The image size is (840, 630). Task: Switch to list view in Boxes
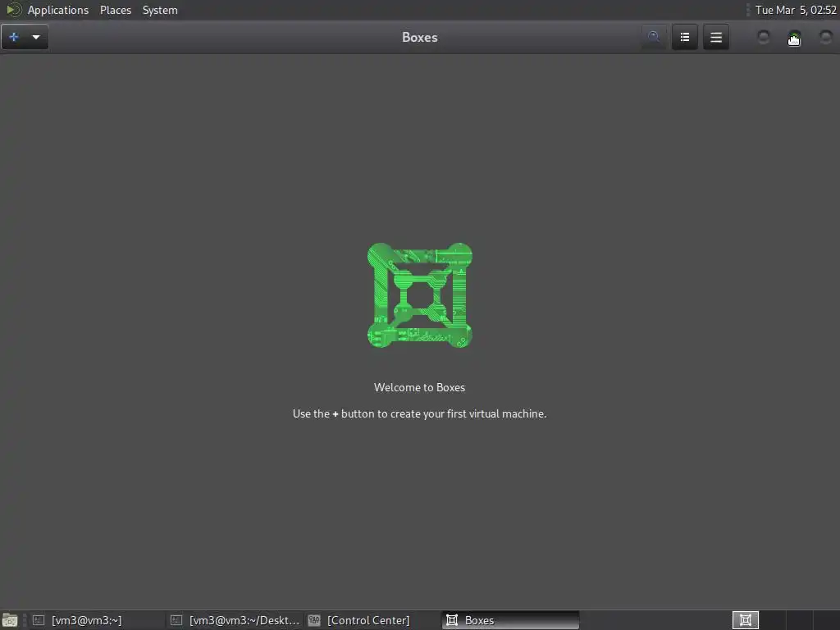click(685, 37)
